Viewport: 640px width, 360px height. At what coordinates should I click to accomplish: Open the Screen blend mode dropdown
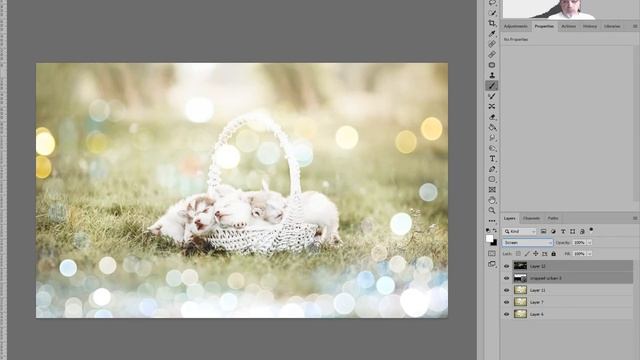coord(527,242)
